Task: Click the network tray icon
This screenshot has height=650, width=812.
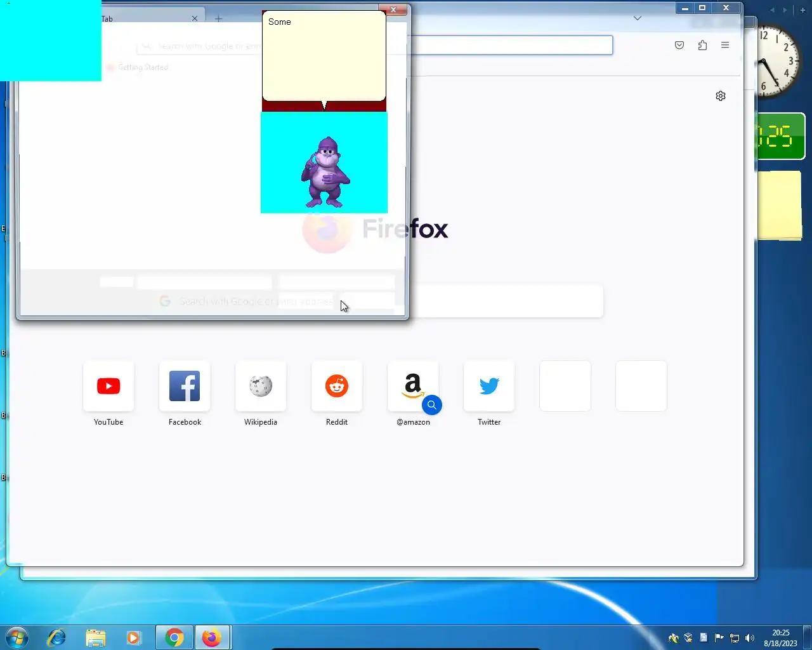Action: [x=735, y=638]
